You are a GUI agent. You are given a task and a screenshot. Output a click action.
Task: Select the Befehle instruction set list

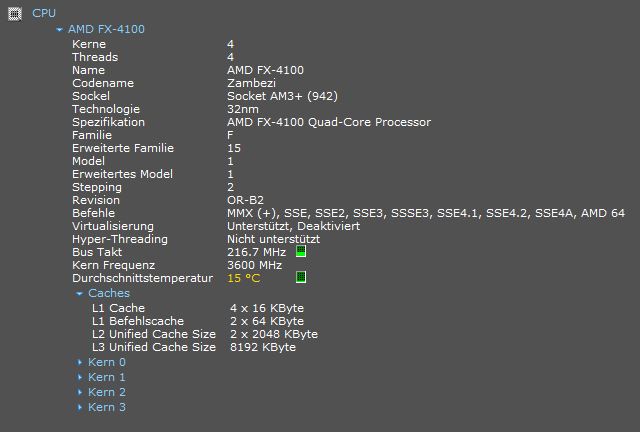tap(425, 213)
